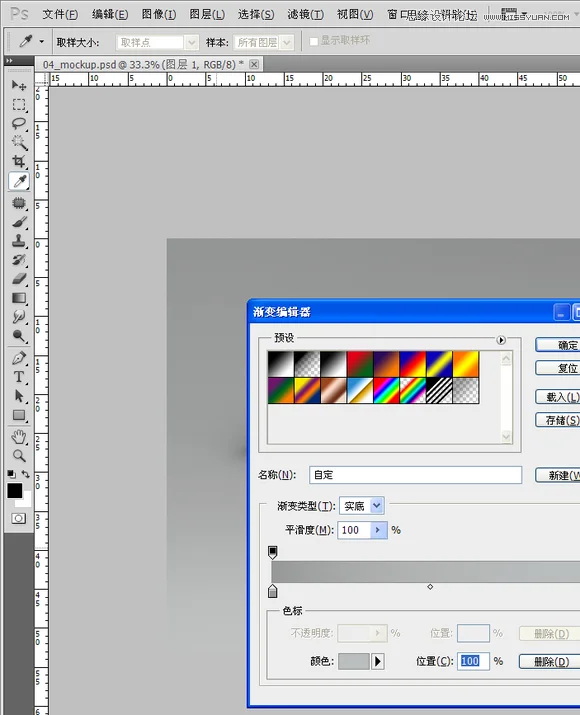Click the 载入 button
Image resolution: width=580 pixels, height=715 pixels.
point(558,397)
